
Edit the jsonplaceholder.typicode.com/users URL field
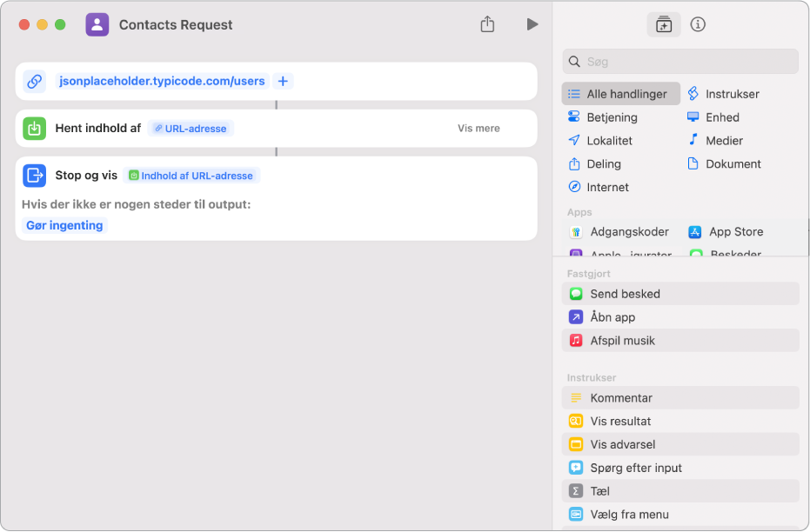[162, 81]
